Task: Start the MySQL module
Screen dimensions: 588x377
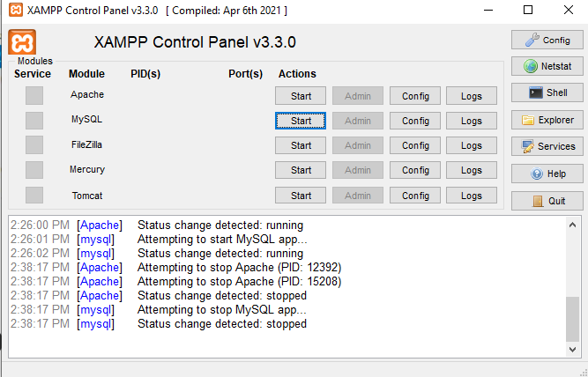Action: [301, 121]
